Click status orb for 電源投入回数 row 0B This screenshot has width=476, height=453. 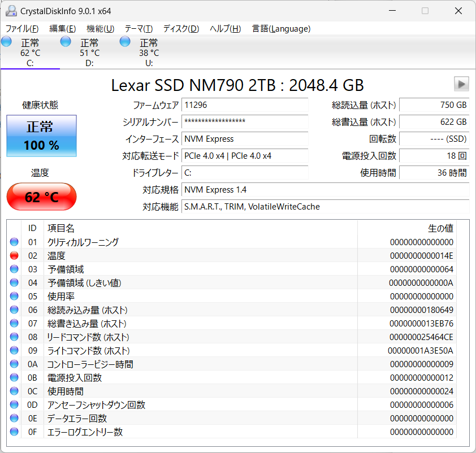point(14,377)
